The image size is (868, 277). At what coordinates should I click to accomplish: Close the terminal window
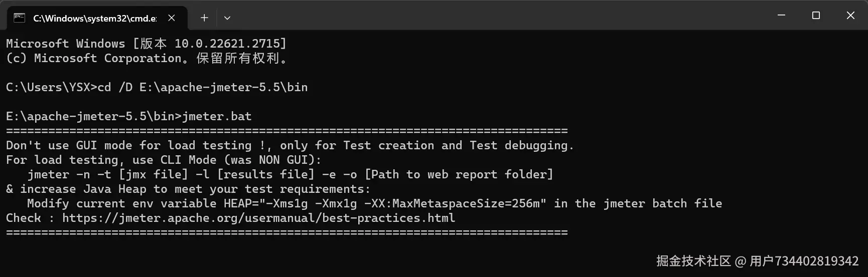[x=850, y=16]
